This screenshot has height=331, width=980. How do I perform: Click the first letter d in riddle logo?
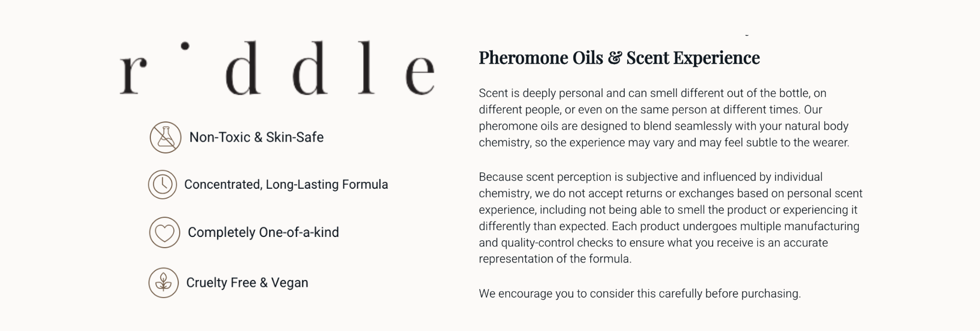click(242, 67)
